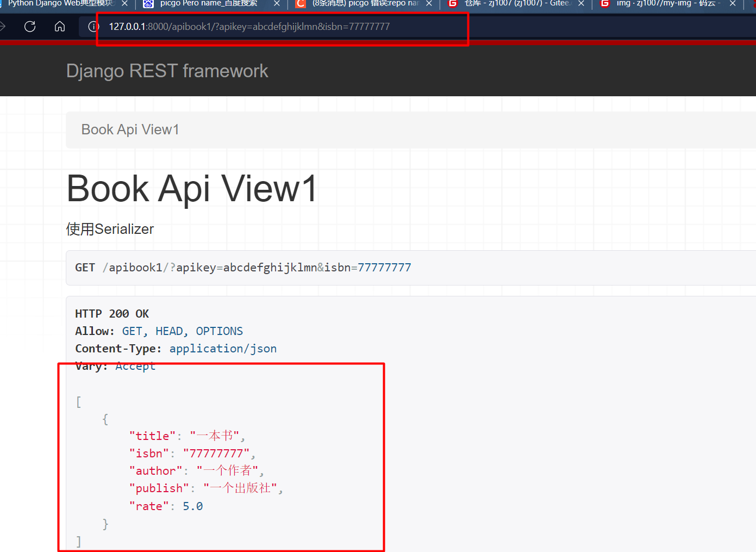Viewport: 756px width, 552px height.
Task: Close the Gitee zj1007 repository tab
Action: [x=581, y=4]
